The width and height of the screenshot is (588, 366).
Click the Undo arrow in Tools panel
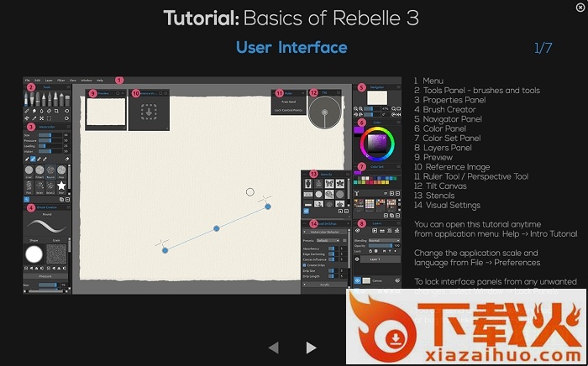tap(66, 111)
